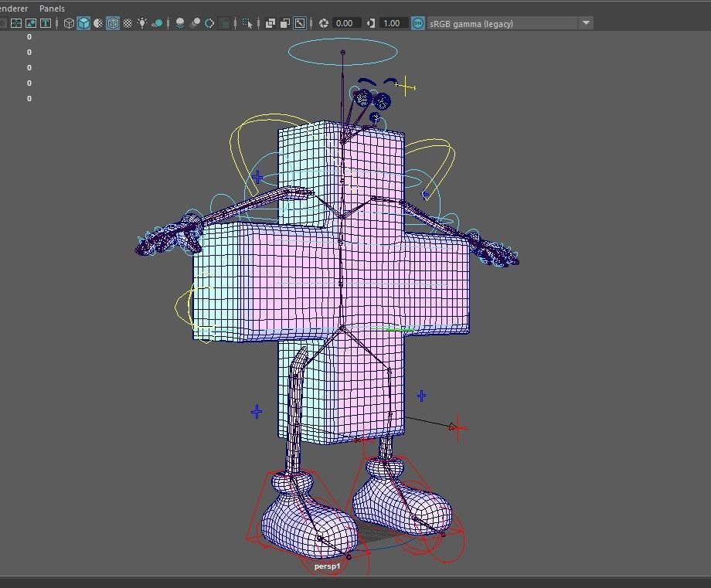Toggle X-Ray overlapping squares icon

coord(270,23)
